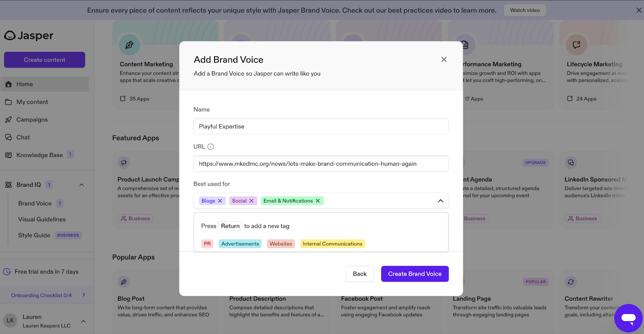Click the Lifecycle Marketing icon
Image resolution: width=644 pixels, height=334 pixels.
click(576, 45)
